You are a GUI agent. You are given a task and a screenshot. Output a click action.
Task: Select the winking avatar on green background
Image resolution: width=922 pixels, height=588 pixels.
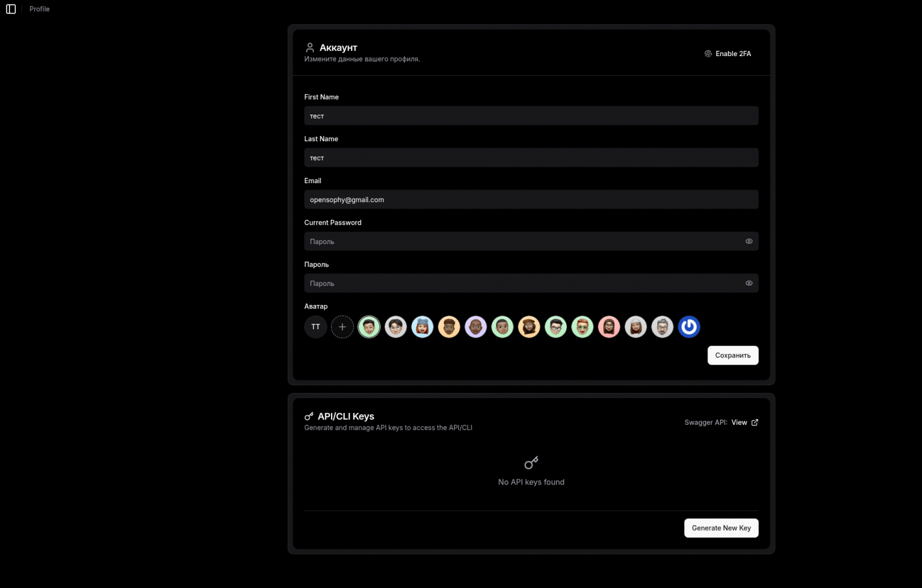369,327
